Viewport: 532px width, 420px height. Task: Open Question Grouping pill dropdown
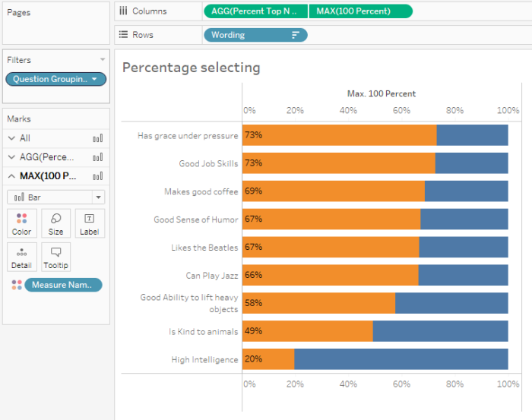pos(94,79)
